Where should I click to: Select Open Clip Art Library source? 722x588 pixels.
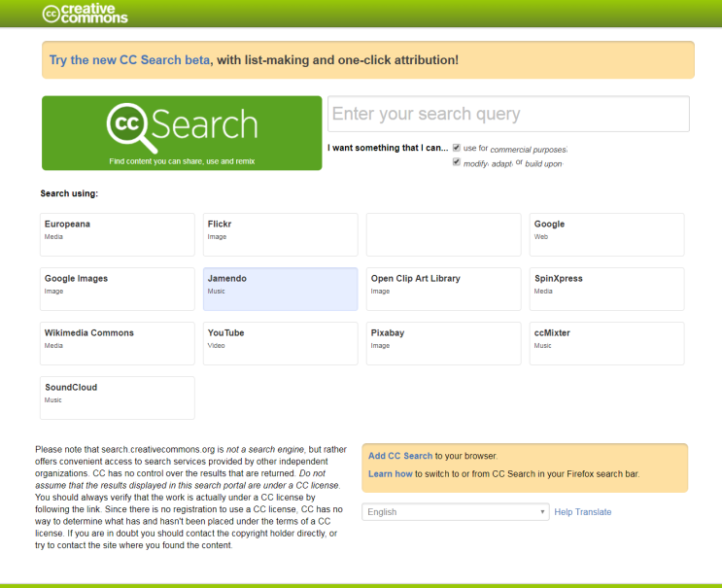click(443, 289)
